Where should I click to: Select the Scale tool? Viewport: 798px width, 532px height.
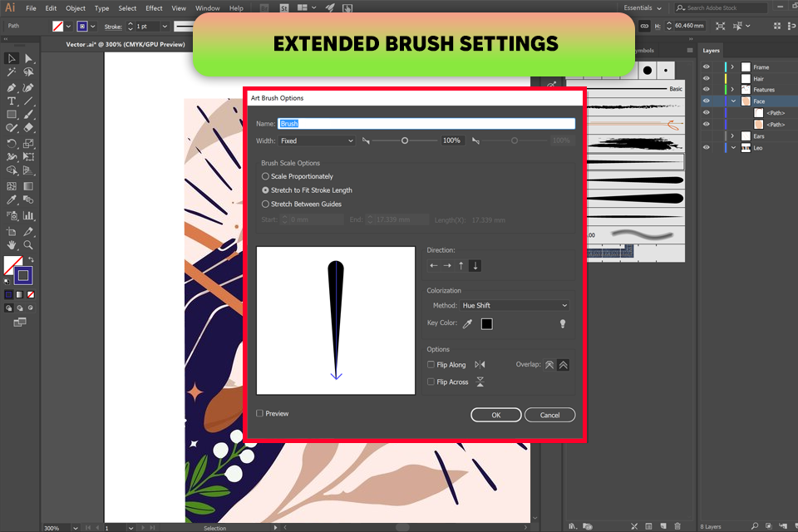(28, 144)
